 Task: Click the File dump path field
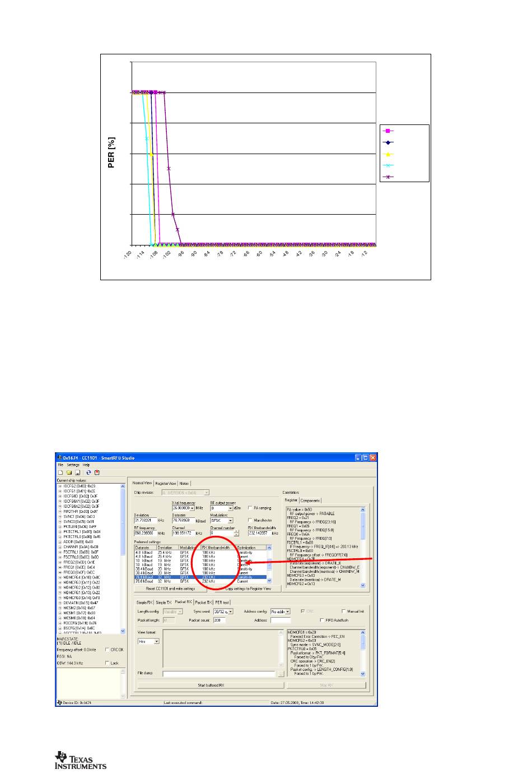pyautogui.click(x=219, y=674)
